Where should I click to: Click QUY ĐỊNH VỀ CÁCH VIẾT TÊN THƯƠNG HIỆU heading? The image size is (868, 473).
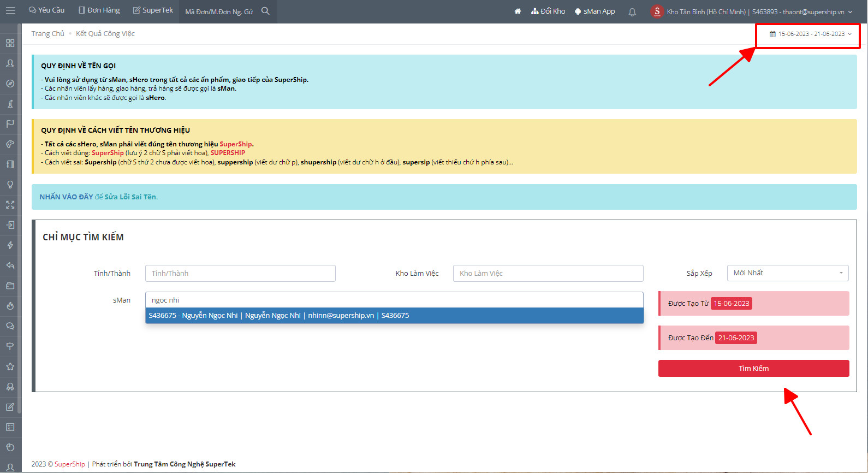pos(115,130)
